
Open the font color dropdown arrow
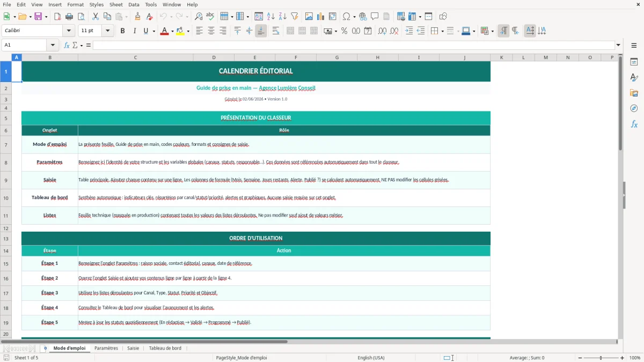coord(172,31)
